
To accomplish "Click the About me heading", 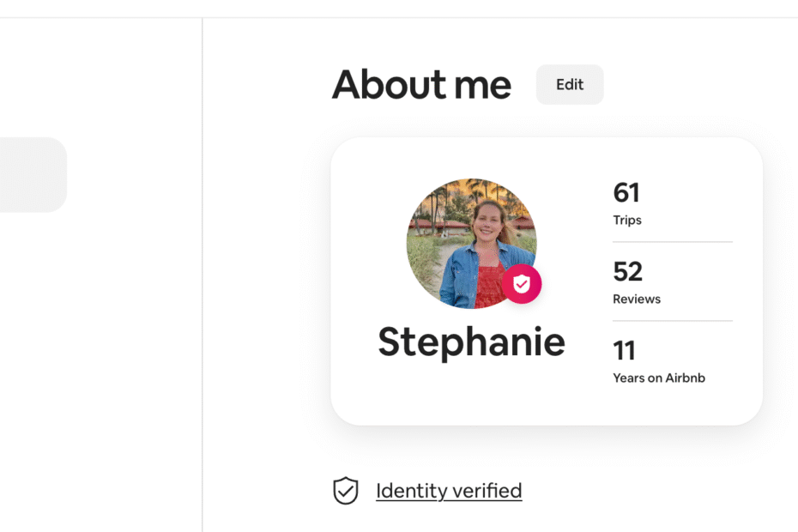I will (x=421, y=84).
